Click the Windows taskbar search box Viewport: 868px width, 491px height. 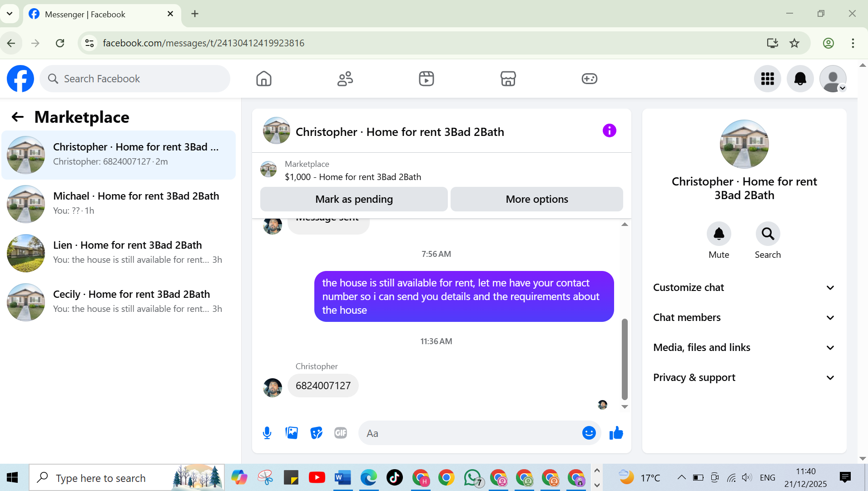[x=127, y=477]
